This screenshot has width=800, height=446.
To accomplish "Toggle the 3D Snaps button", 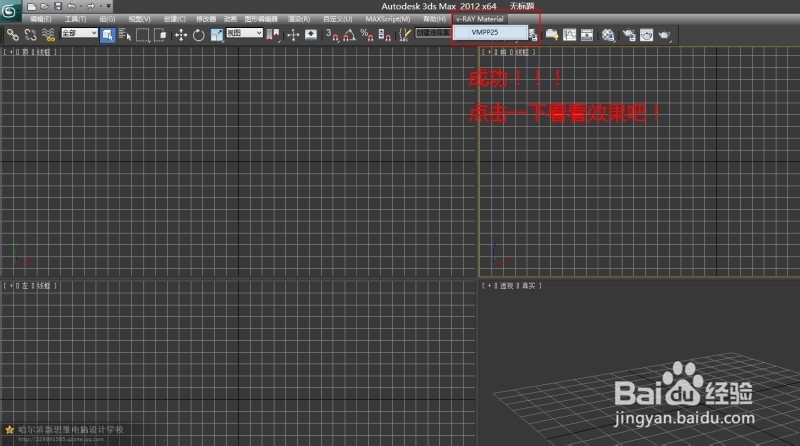I will tap(330, 34).
